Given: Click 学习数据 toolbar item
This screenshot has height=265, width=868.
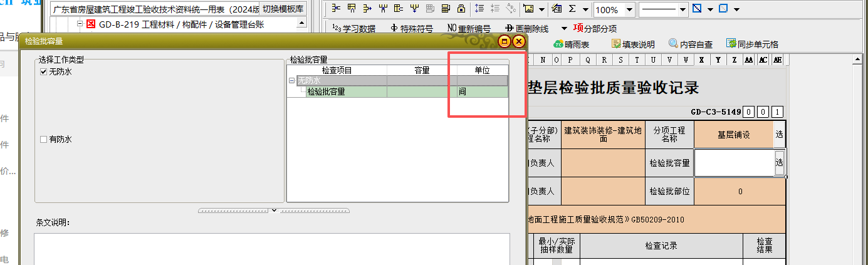Looking at the screenshot, I should tap(353, 28).
